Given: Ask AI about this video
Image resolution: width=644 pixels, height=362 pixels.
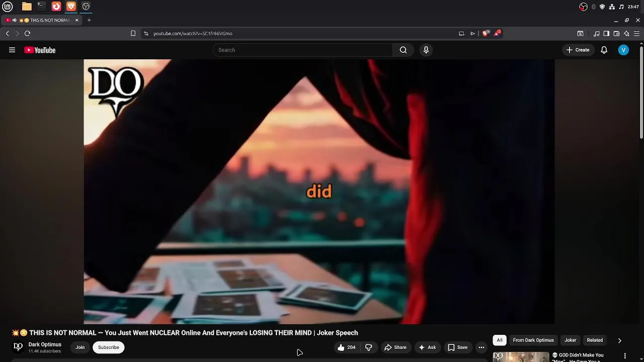Looking at the screenshot, I should tap(427, 347).
